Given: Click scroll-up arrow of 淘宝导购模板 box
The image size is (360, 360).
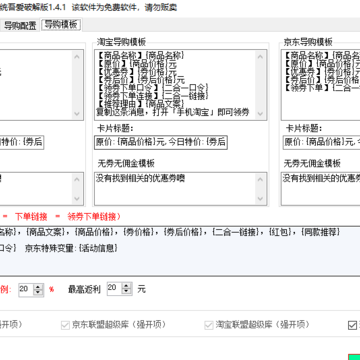Looking at the screenshot, I should click(261, 57).
